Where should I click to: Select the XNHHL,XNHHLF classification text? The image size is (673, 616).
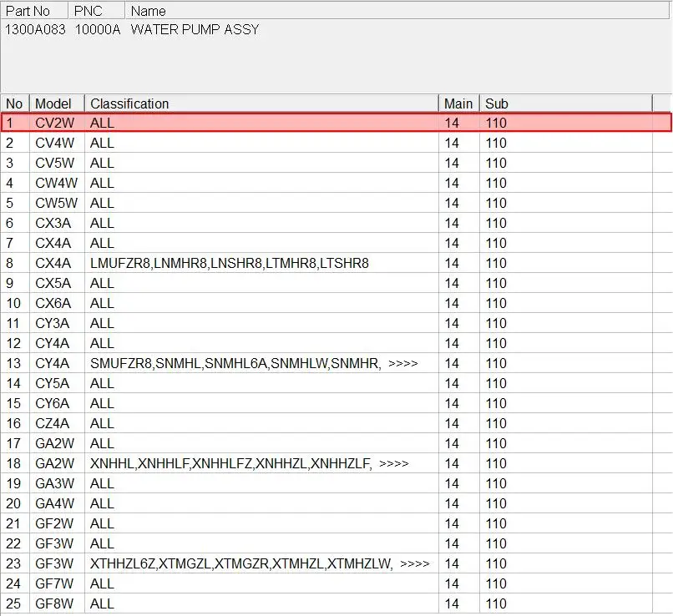(x=231, y=463)
